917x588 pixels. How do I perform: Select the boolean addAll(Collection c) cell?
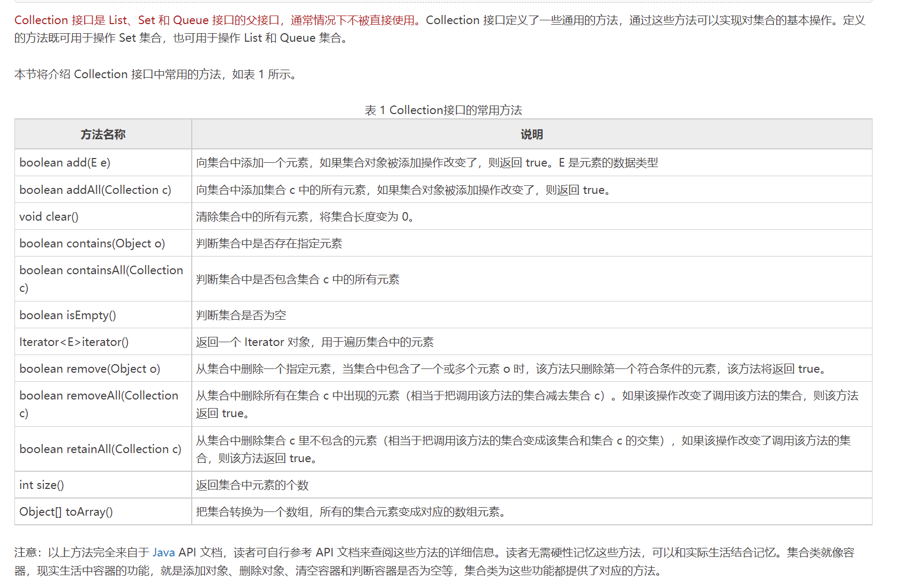(103, 190)
